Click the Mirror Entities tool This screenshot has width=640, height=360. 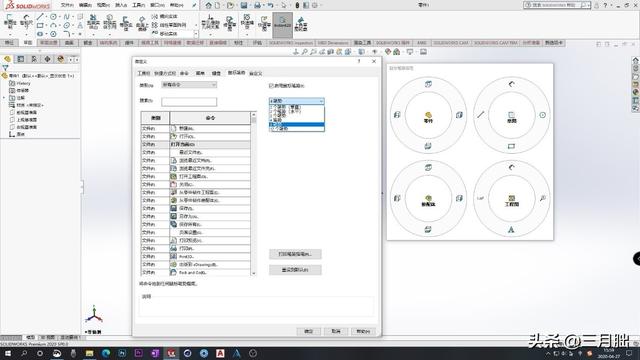(x=164, y=16)
